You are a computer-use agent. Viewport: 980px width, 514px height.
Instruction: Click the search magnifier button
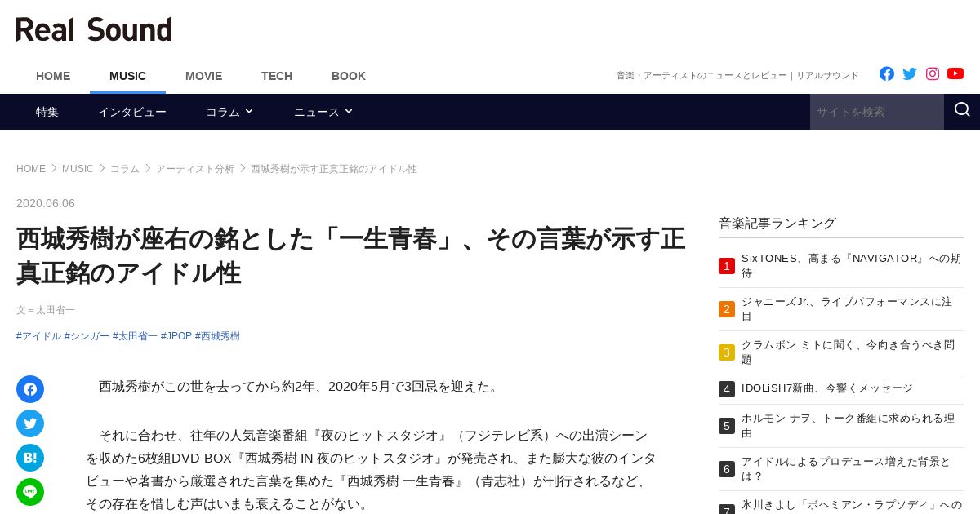pos(962,111)
